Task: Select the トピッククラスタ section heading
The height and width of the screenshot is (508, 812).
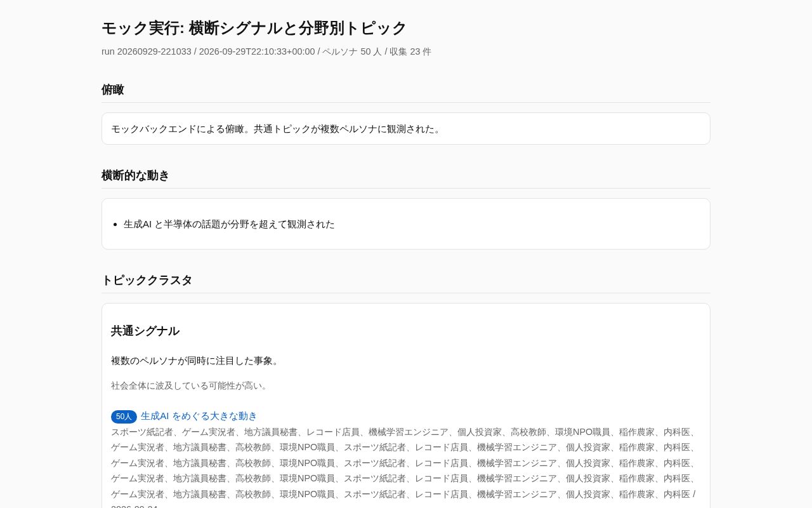Action: click(147, 280)
